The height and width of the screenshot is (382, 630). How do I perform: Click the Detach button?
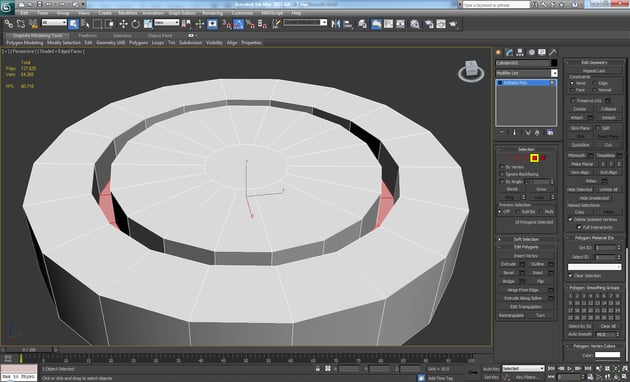(x=608, y=118)
